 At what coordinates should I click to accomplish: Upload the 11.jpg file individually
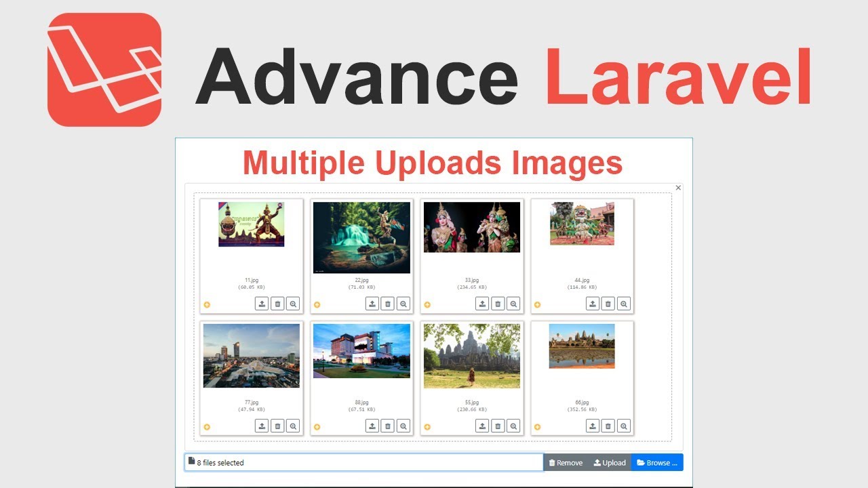pyautogui.click(x=262, y=304)
